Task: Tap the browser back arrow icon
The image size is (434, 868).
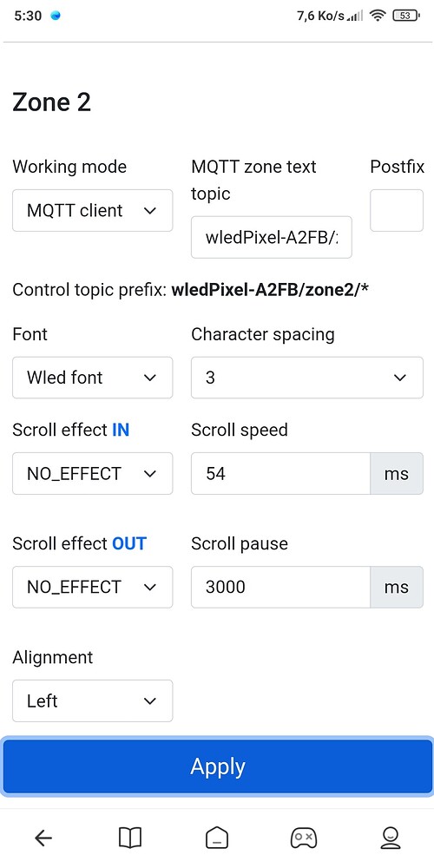Action: (x=43, y=838)
